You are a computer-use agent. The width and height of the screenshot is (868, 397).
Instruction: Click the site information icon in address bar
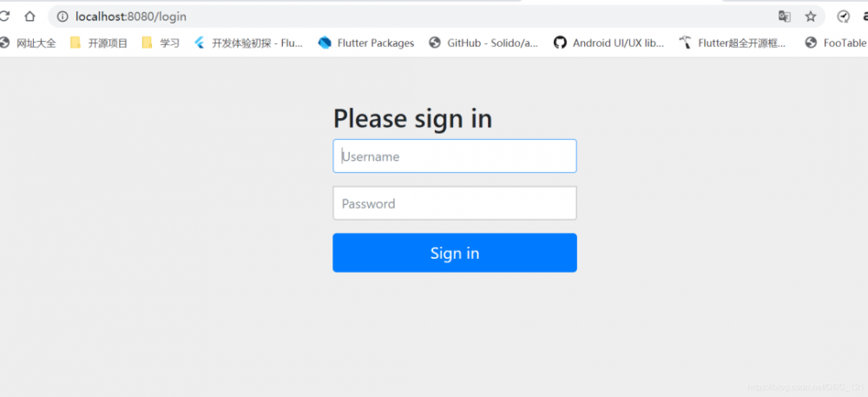coord(62,17)
